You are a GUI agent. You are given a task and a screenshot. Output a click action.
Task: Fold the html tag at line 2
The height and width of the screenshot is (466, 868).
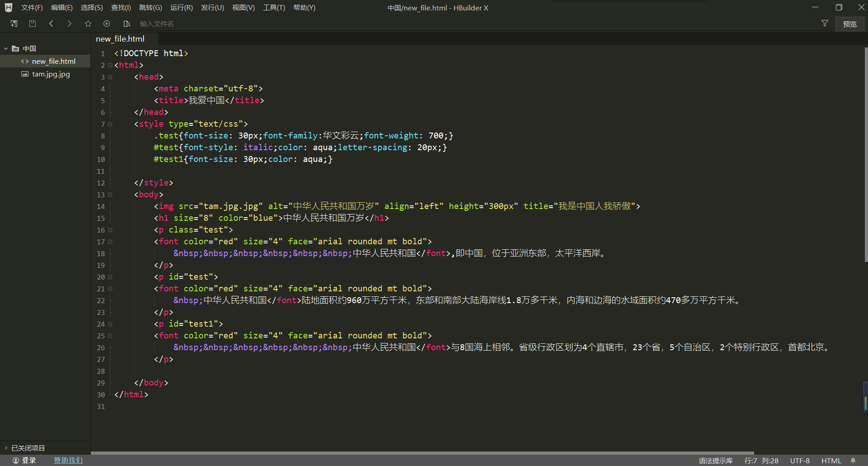110,65
